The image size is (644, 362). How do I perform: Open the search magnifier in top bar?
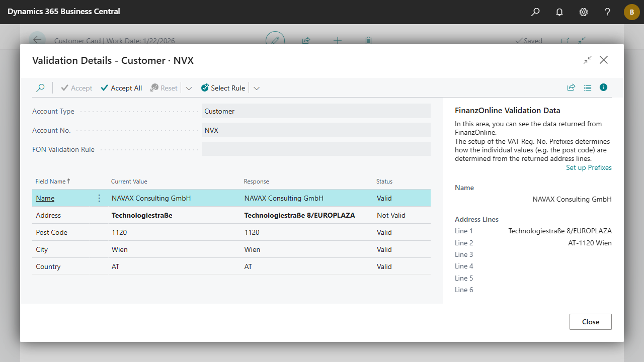535,12
